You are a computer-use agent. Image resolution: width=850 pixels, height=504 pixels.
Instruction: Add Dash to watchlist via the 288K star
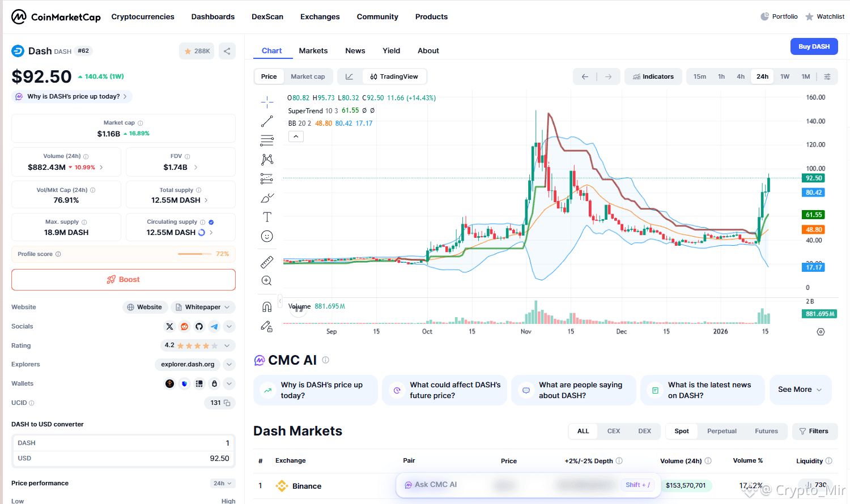pyautogui.click(x=197, y=51)
